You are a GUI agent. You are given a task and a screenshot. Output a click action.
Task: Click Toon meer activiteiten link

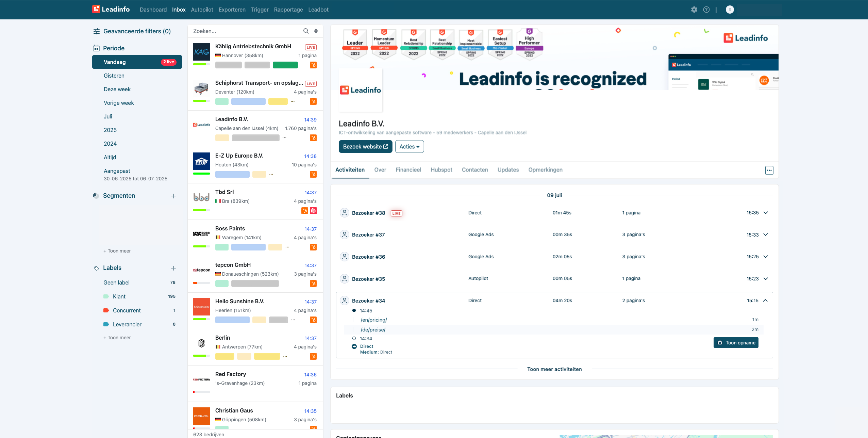tap(554, 369)
